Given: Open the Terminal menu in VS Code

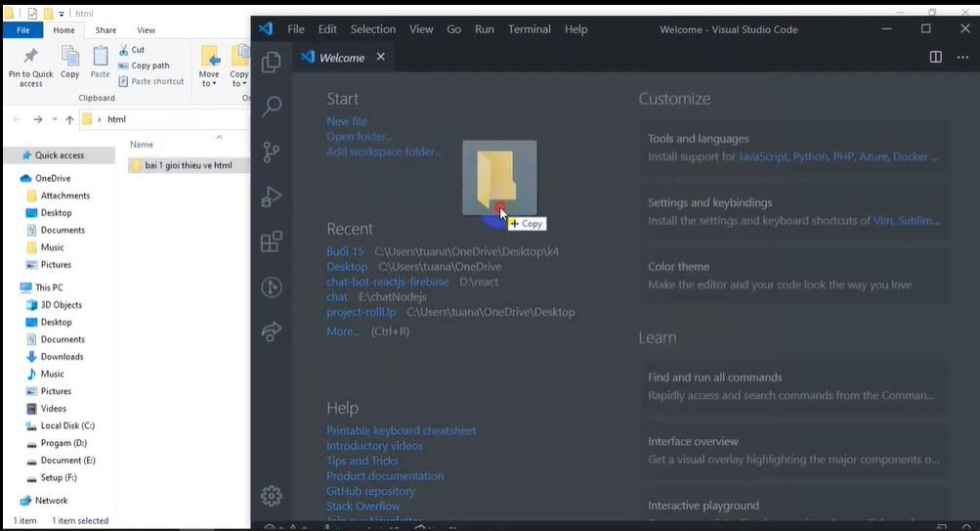Looking at the screenshot, I should point(530,29).
